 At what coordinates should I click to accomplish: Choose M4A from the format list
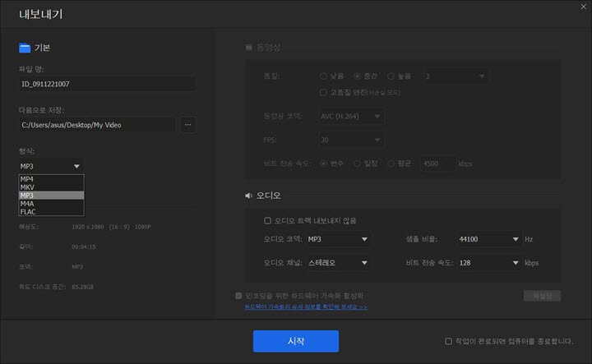[x=51, y=204]
